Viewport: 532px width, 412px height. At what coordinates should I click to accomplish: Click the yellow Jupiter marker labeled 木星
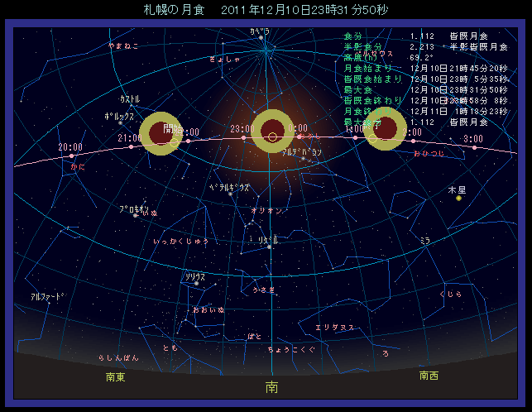(x=458, y=198)
